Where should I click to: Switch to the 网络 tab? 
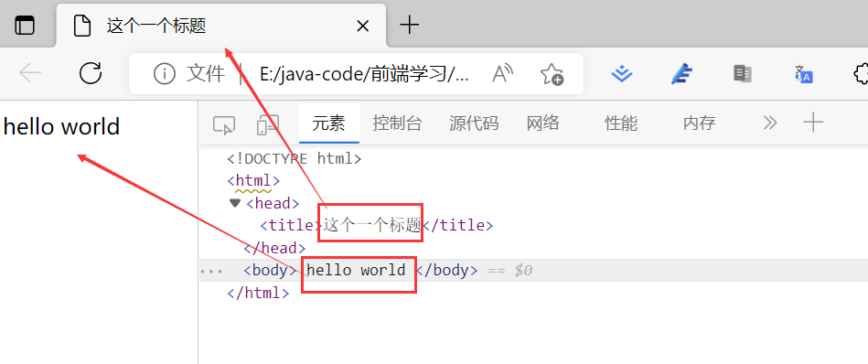(542, 123)
